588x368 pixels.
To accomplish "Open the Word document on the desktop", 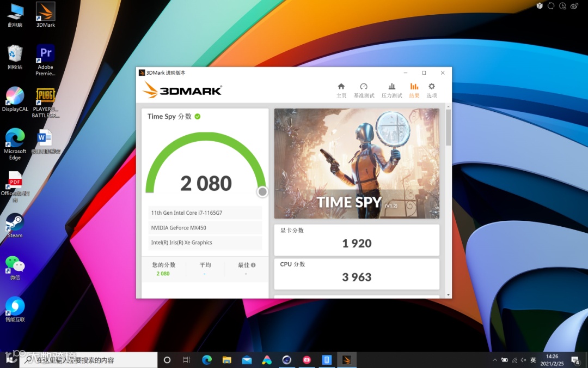I will tap(46, 142).
